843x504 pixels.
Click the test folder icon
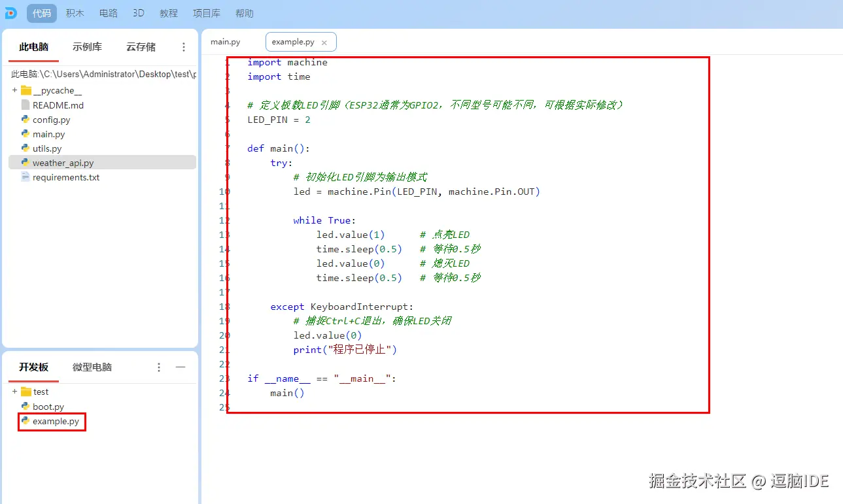click(26, 392)
